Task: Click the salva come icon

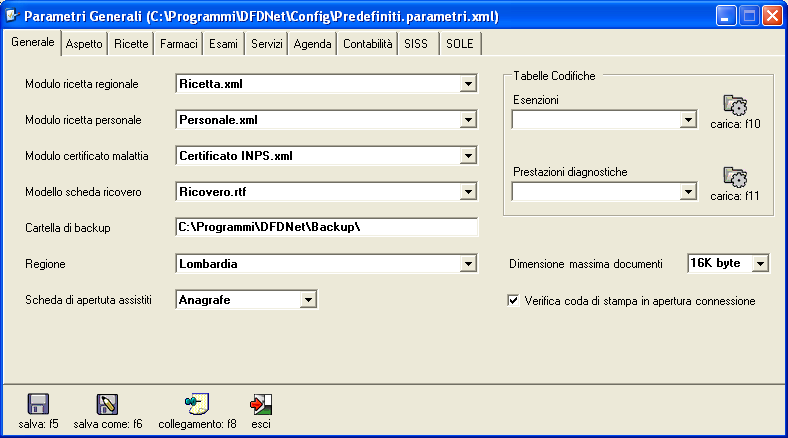Action: pos(107,404)
